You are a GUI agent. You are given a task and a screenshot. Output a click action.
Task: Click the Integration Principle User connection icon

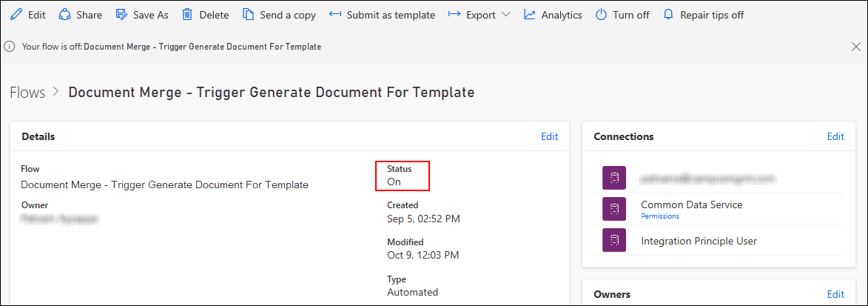[x=613, y=241]
